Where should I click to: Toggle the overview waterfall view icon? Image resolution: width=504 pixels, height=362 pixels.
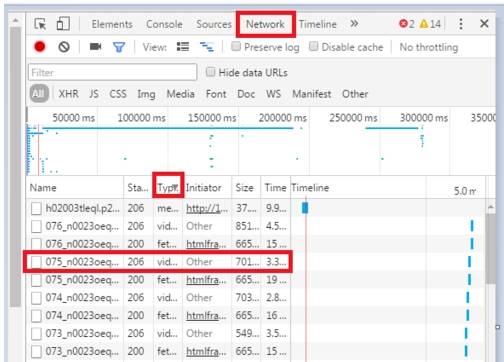207,47
